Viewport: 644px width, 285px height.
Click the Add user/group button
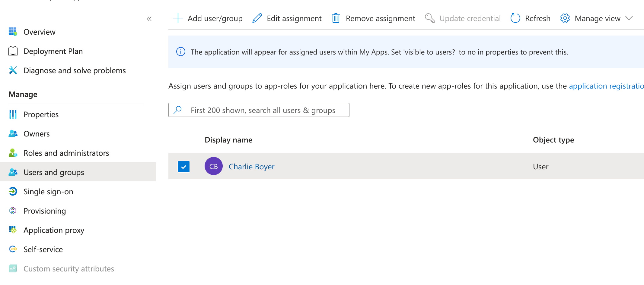[x=208, y=18]
